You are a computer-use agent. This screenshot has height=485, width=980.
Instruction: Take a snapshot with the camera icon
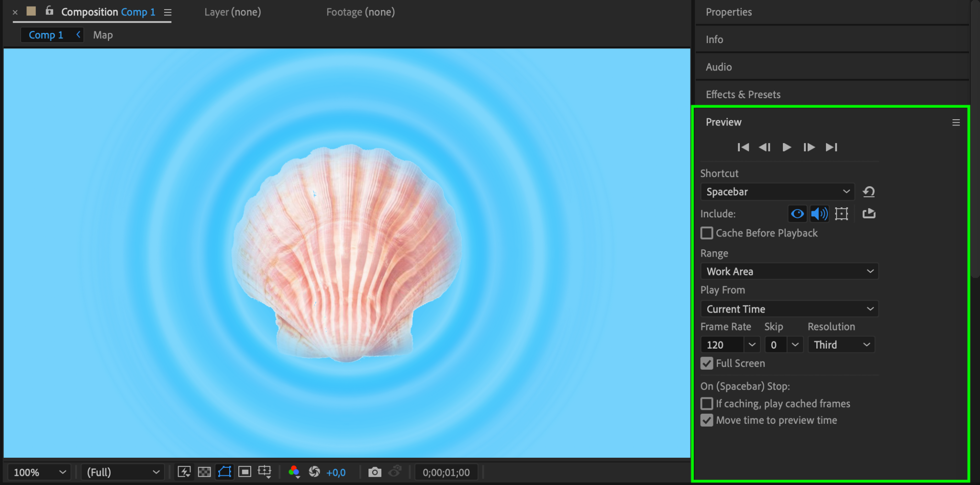point(375,472)
